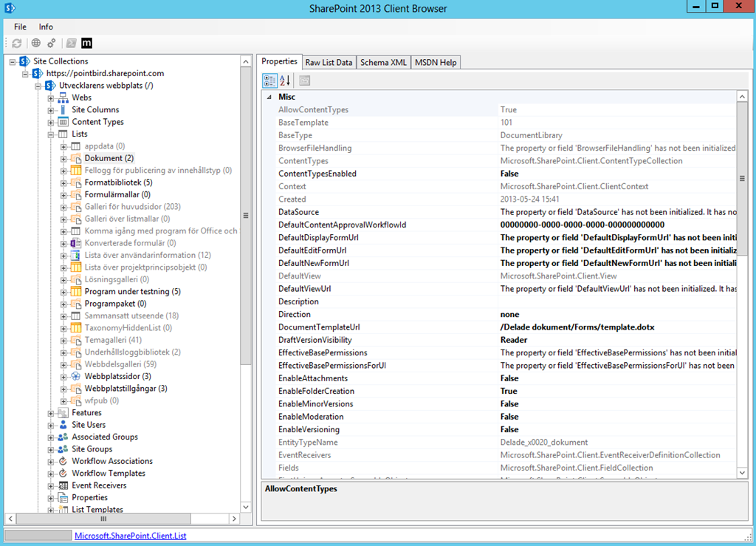Viewport: 756px width, 546px height.
Task: Click the Direction value 'none'
Action: (x=509, y=315)
